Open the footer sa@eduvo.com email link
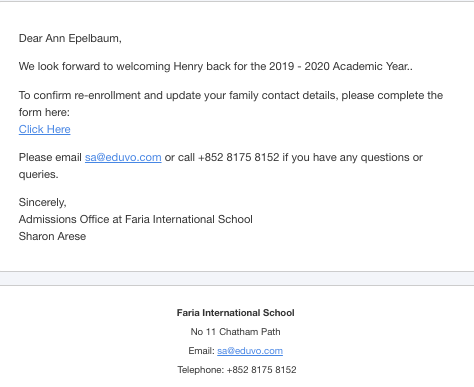 tap(250, 351)
